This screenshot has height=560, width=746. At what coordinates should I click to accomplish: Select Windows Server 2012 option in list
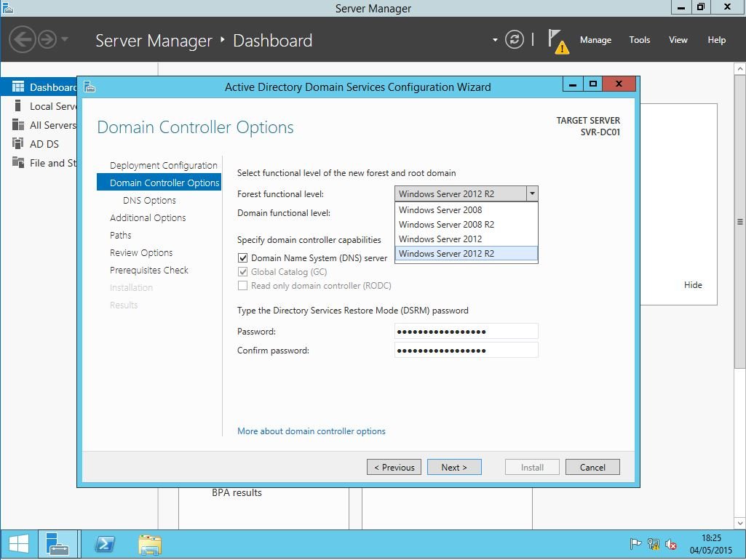click(440, 239)
